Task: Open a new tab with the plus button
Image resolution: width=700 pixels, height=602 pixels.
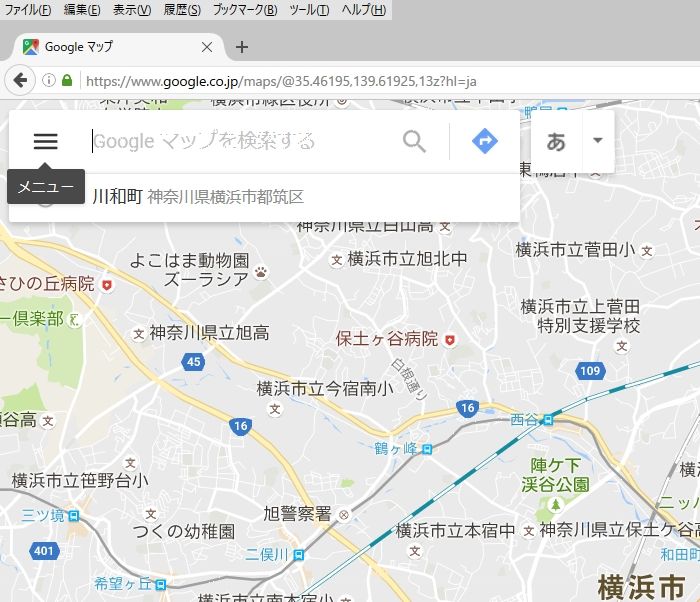Action: pyautogui.click(x=242, y=47)
